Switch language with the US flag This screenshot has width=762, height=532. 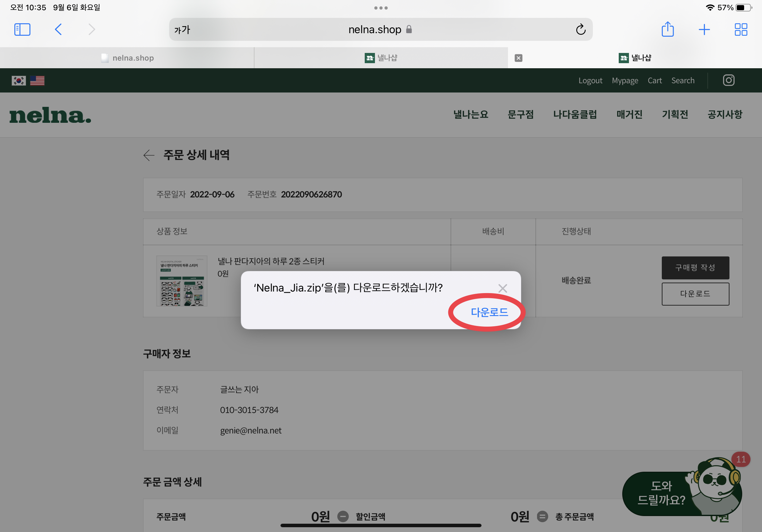[37, 81]
